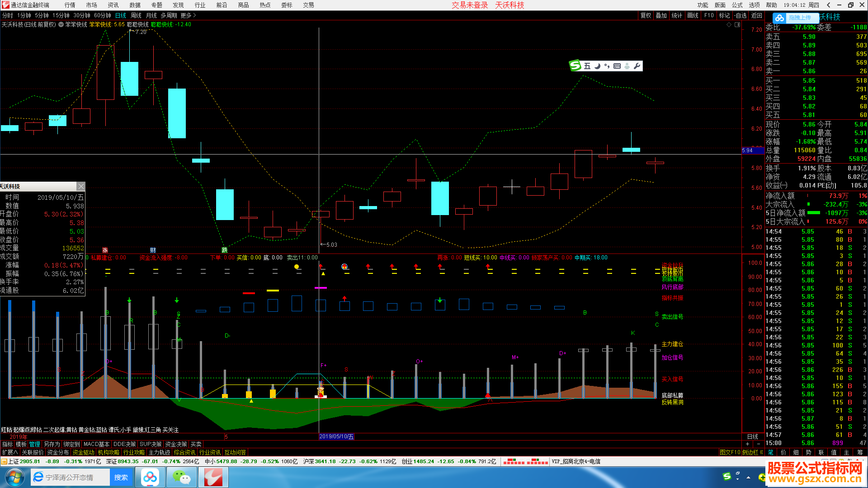Select the 5分钟 period

pos(42,15)
